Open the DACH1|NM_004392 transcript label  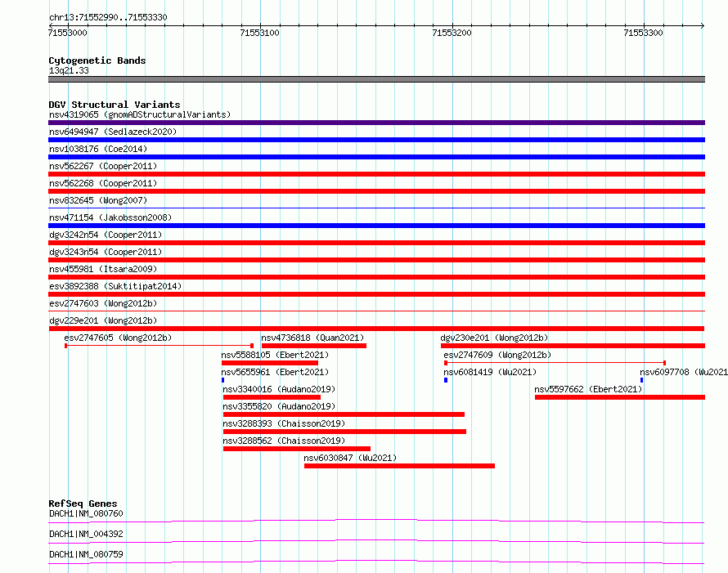point(86,534)
